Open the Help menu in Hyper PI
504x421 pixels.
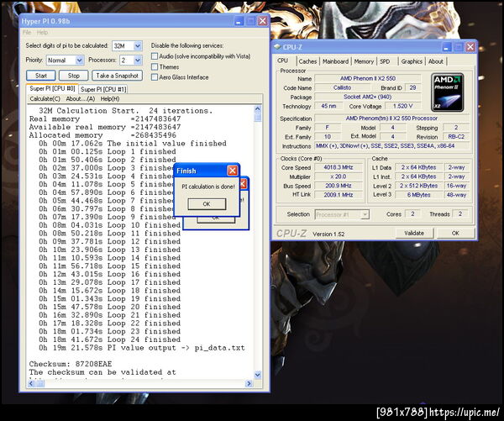[42, 32]
